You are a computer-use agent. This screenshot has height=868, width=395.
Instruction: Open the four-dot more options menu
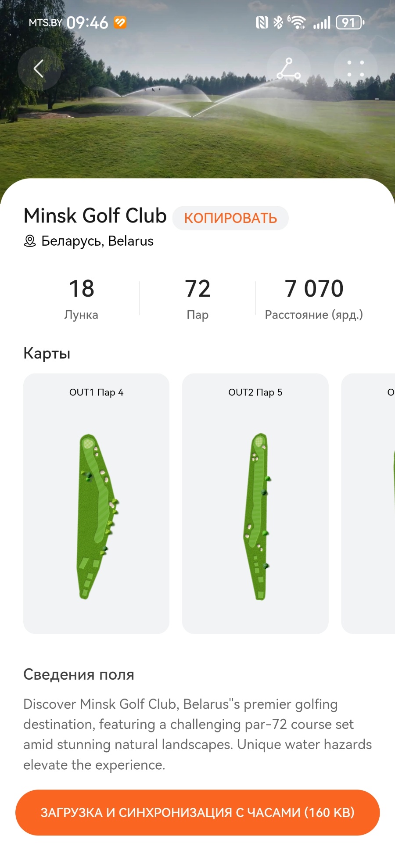pos(355,68)
